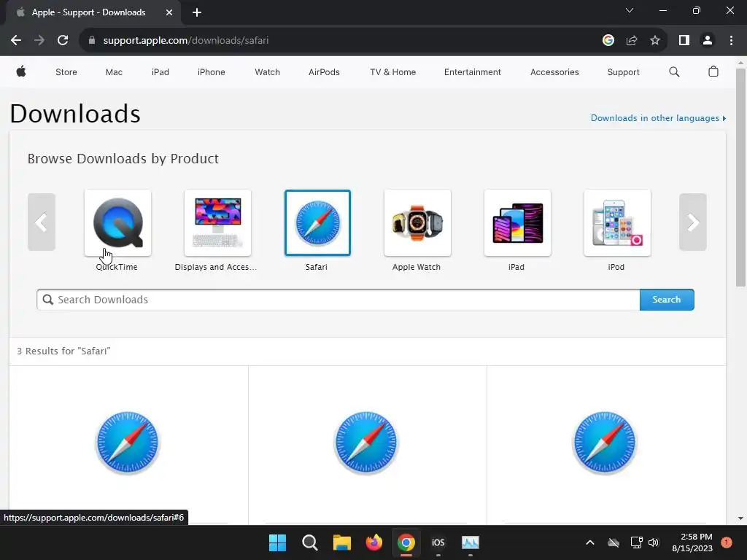The image size is (747, 560).
Task: Open Mac in Apple navigation
Action: [114, 72]
